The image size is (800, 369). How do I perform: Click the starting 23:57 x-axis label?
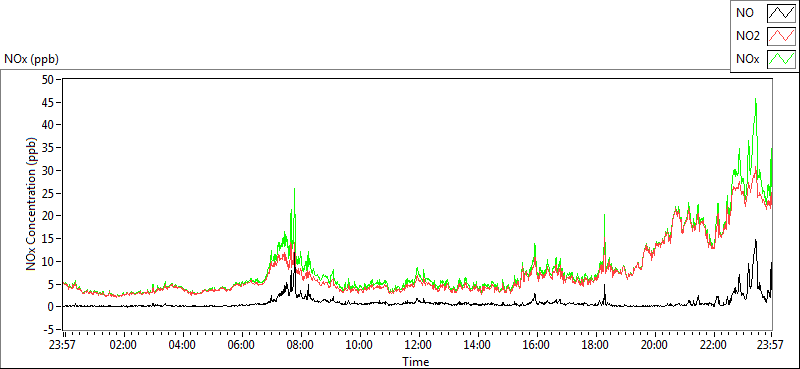click(x=61, y=344)
